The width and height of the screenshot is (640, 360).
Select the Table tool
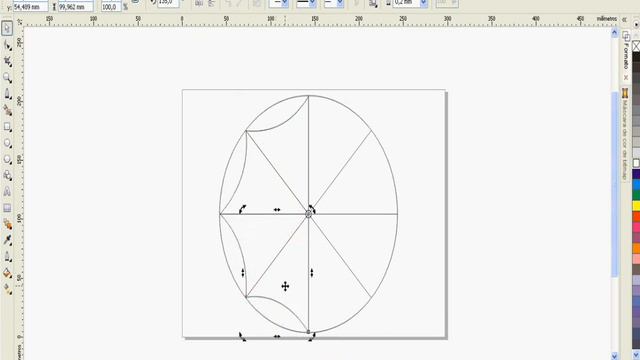click(7, 208)
